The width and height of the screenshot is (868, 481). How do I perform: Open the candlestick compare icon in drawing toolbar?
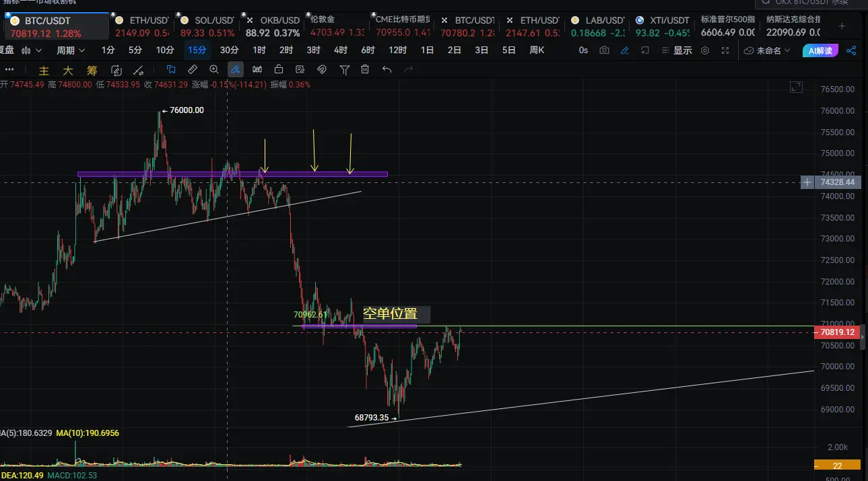click(x=257, y=69)
